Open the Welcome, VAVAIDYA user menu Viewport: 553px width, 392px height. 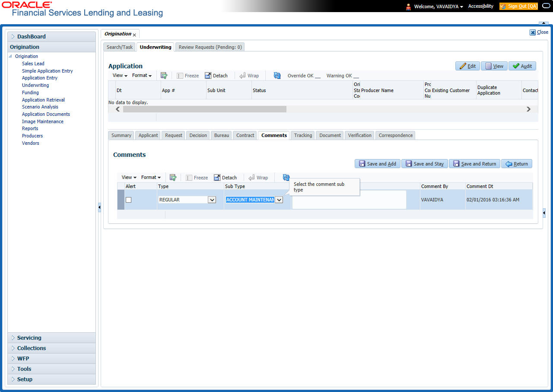(x=439, y=6)
